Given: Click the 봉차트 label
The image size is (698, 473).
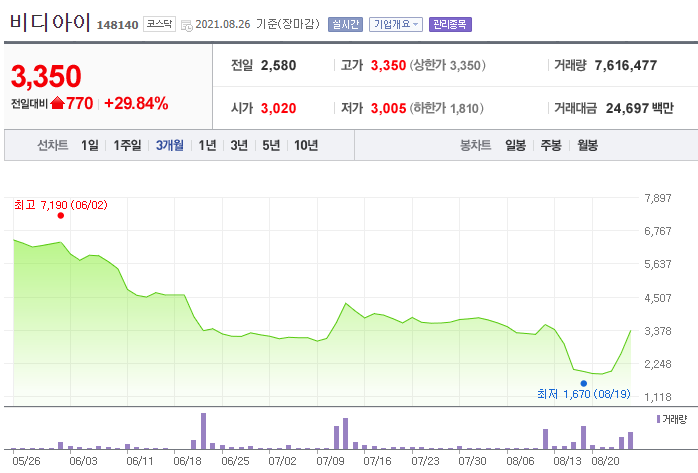Looking at the screenshot, I should coord(475,145).
